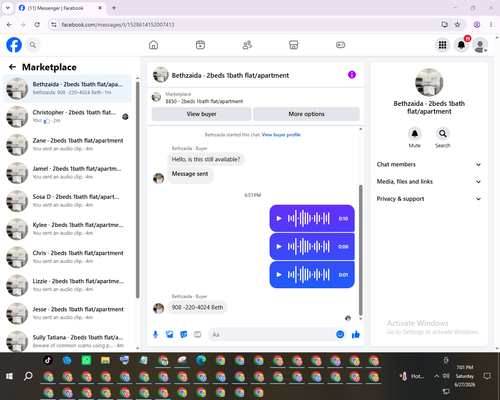Click the conversation list scrollbar

(137, 190)
